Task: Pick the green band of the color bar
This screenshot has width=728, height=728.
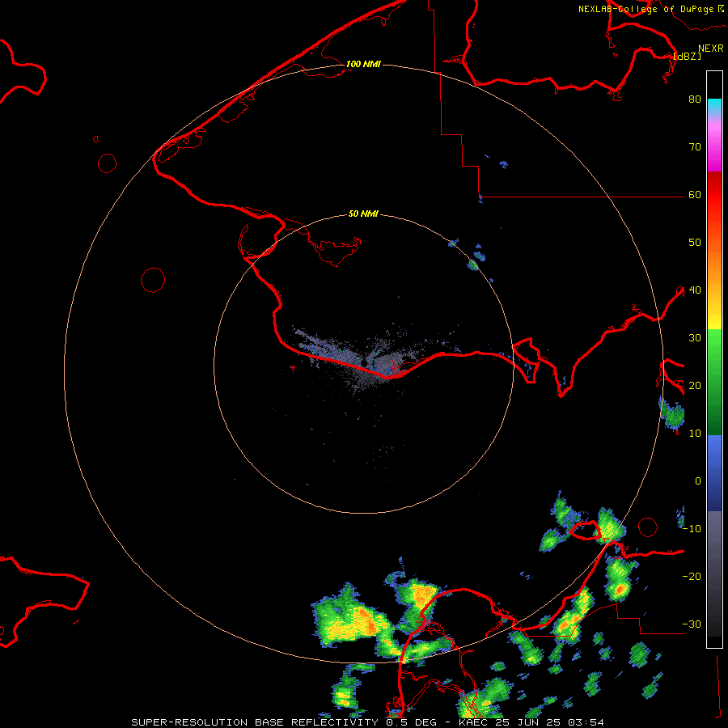Action: [714, 382]
